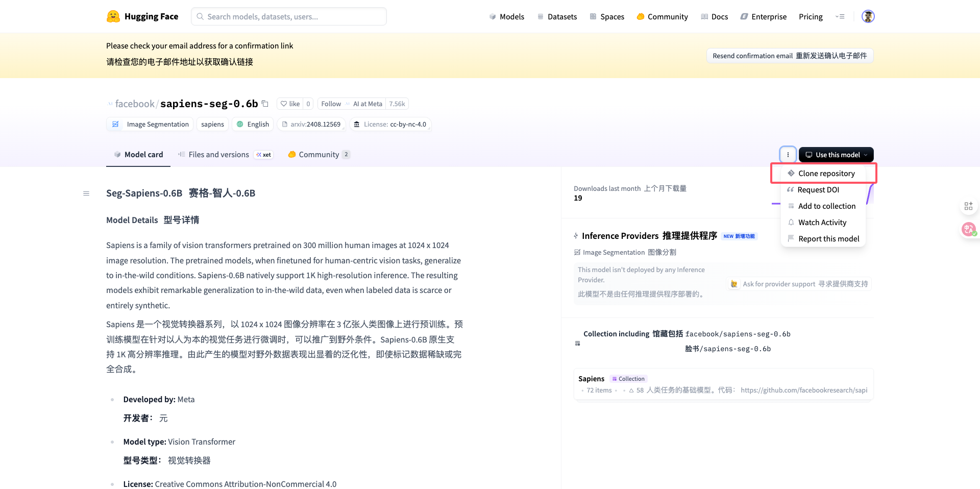Click the Models cube icon in navbar
This screenshot has height=489, width=980.
(493, 17)
